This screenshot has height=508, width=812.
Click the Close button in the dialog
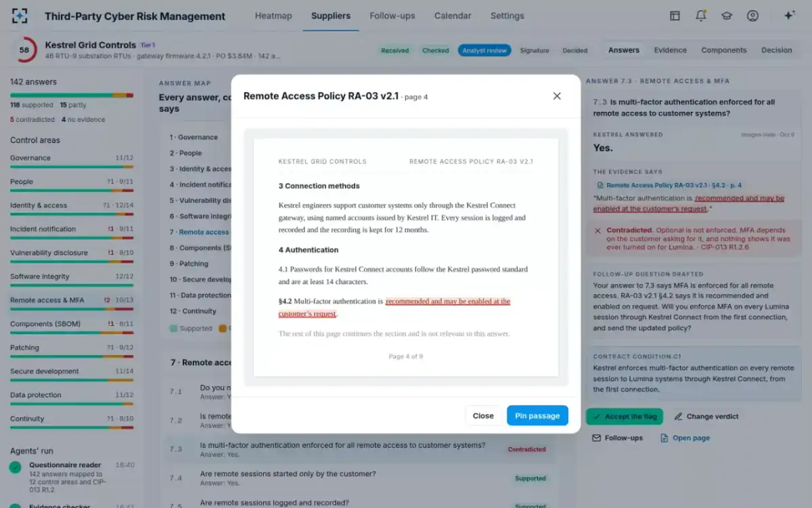pyautogui.click(x=483, y=416)
